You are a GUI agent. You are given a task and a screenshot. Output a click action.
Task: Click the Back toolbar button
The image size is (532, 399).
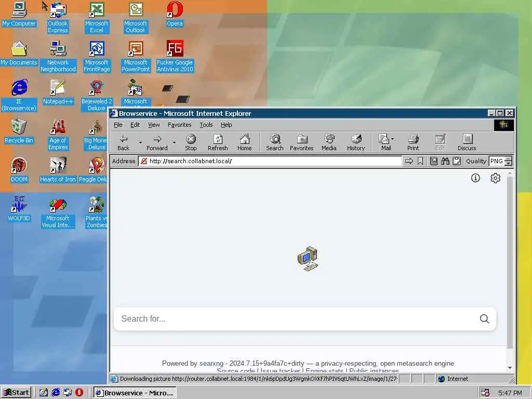123,142
